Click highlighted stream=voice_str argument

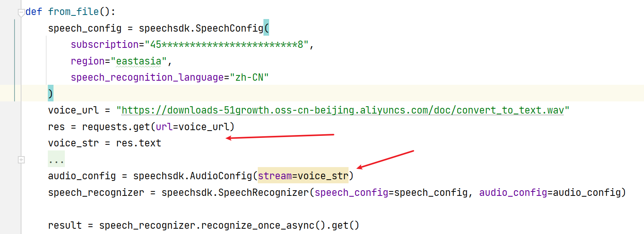[x=303, y=175]
